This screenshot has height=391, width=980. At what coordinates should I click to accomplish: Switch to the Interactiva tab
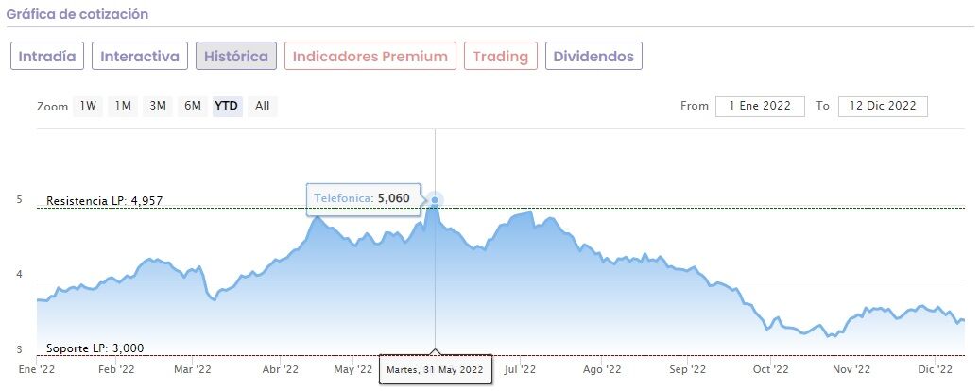(140, 56)
